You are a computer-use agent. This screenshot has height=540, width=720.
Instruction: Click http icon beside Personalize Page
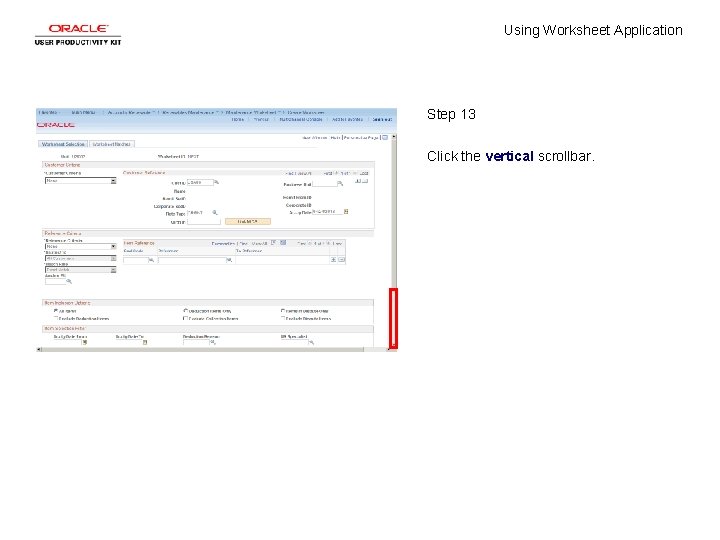pyautogui.click(x=385, y=137)
